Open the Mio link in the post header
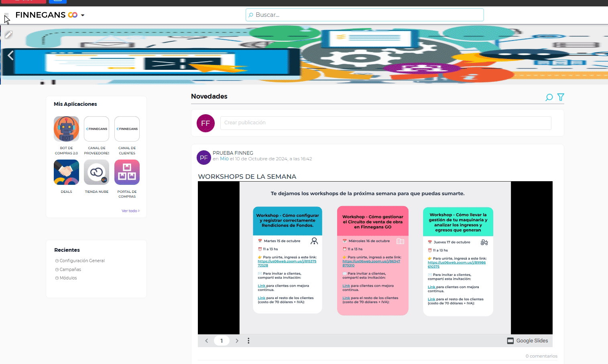The height and width of the screenshot is (364, 608). pyautogui.click(x=224, y=159)
